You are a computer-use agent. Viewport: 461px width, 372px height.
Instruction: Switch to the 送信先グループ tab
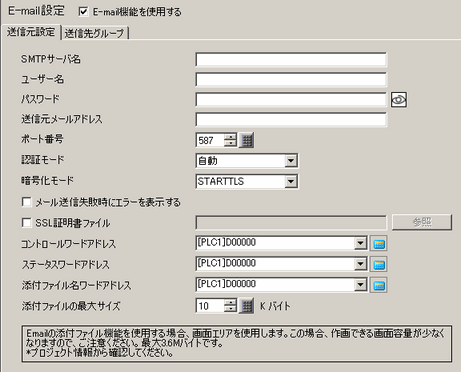[x=95, y=33]
